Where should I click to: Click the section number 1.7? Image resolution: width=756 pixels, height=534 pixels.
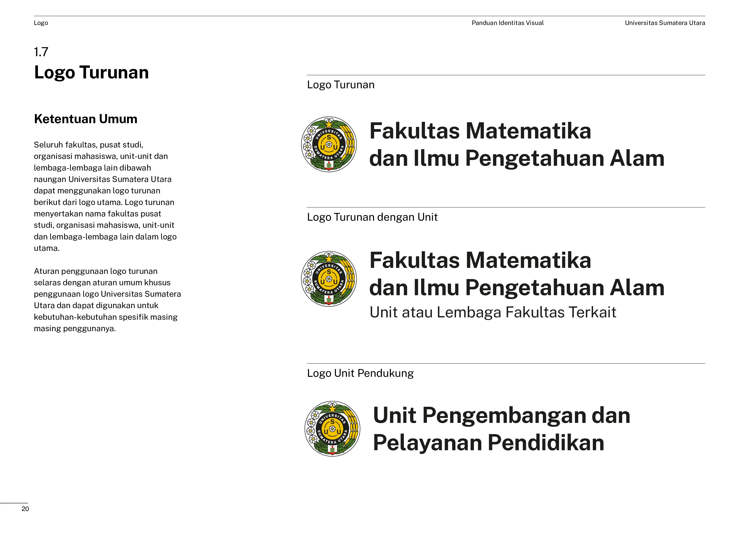(41, 52)
